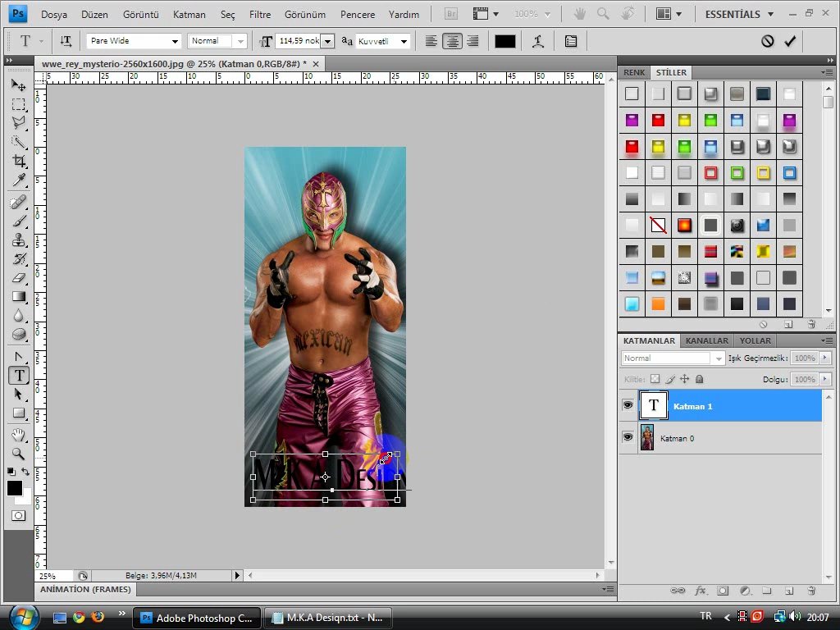This screenshot has height=630, width=840.
Task: Open the character and paragraph panel
Action: [571, 41]
